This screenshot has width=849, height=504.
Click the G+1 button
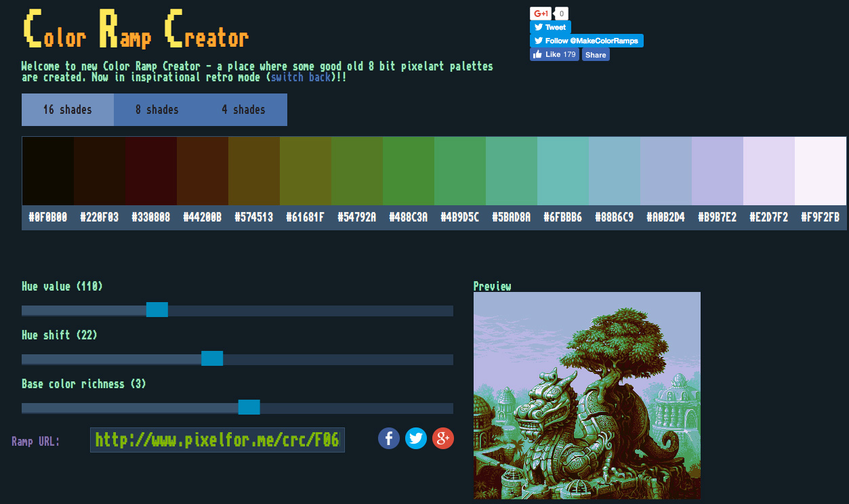(x=541, y=14)
